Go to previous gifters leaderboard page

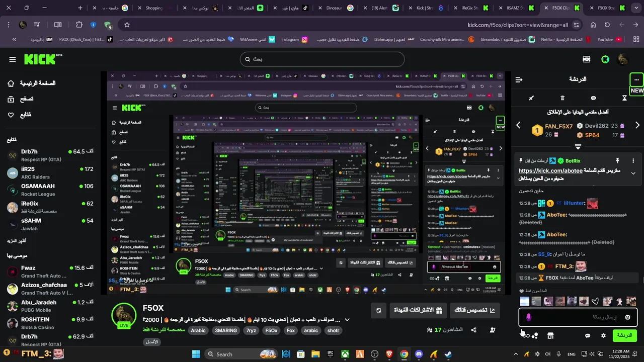point(518,125)
